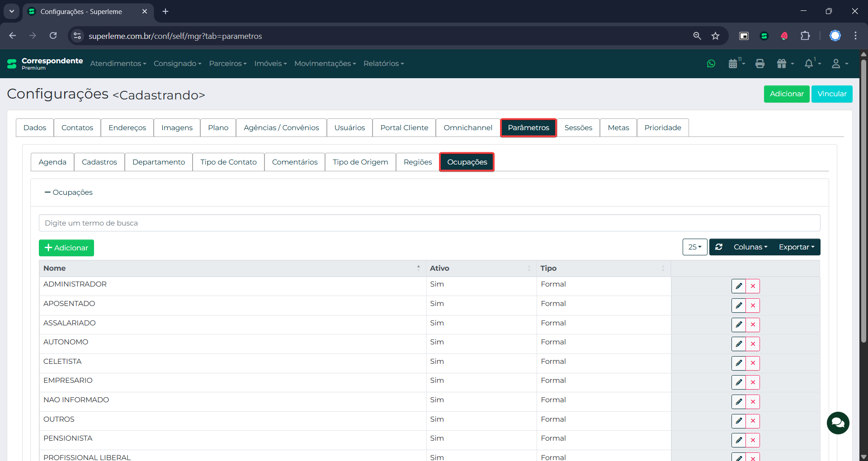Switch to the Usuários tab
This screenshot has height=461, width=868.
tap(349, 128)
